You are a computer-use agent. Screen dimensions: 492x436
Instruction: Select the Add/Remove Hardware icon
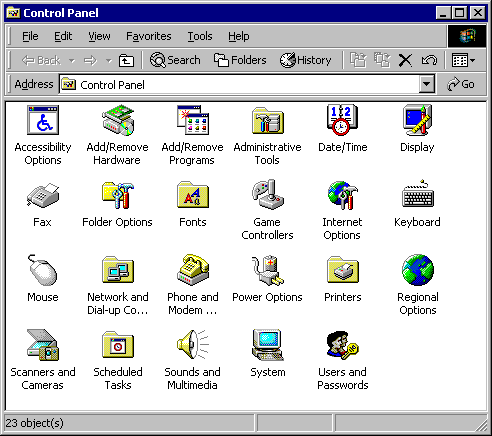(118, 120)
